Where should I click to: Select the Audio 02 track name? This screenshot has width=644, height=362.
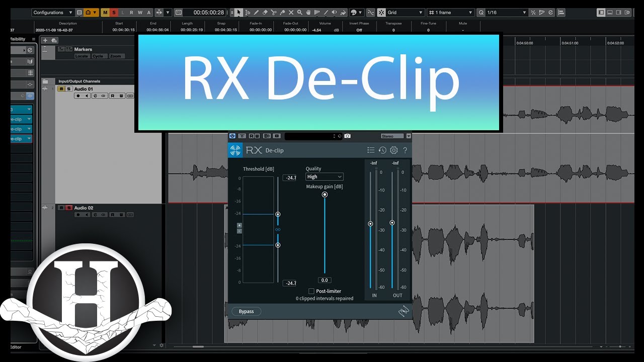(x=84, y=208)
